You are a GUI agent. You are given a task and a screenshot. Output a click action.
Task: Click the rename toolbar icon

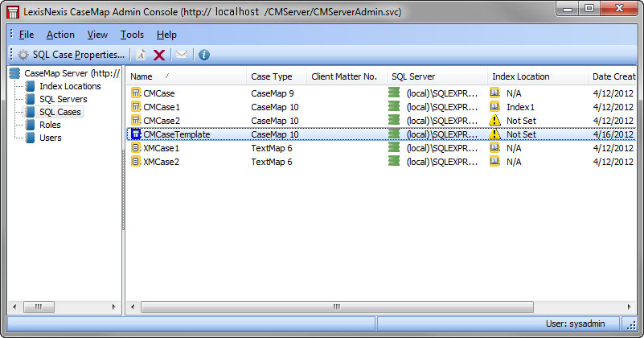click(x=141, y=55)
